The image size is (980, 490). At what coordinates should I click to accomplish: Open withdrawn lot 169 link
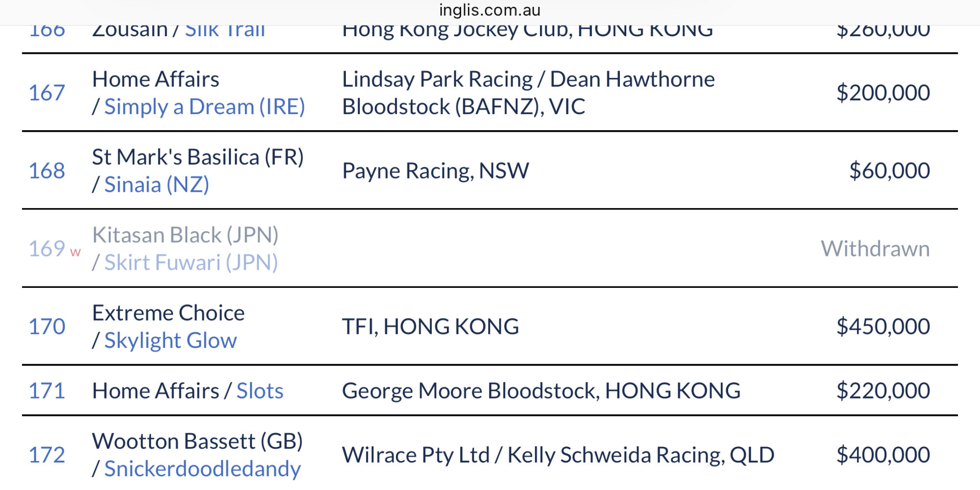[47, 249]
